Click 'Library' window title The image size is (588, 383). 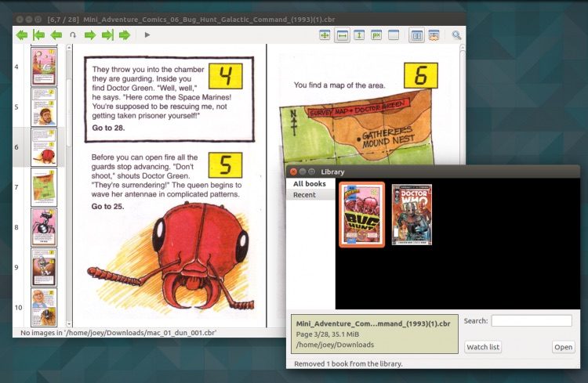[x=332, y=172]
